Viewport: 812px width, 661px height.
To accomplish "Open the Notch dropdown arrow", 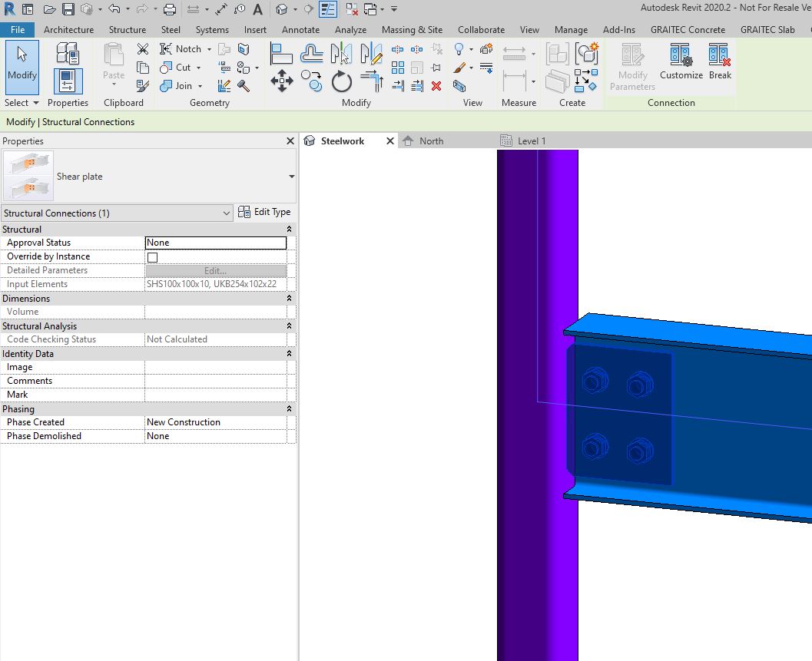I will tap(209, 48).
